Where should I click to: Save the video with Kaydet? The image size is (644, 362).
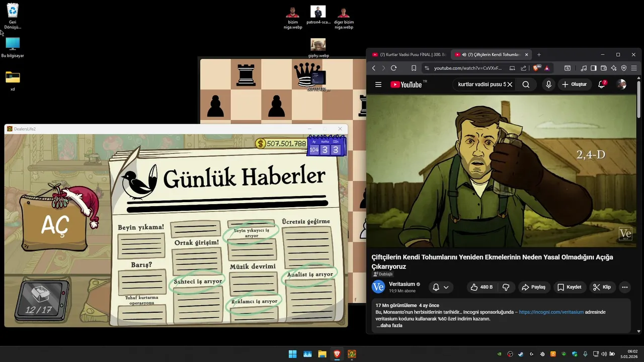point(569,287)
